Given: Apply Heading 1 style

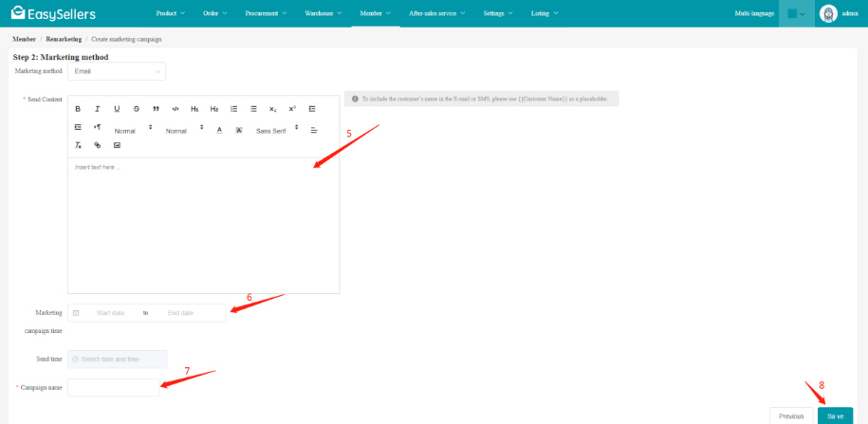Looking at the screenshot, I should point(194,109).
